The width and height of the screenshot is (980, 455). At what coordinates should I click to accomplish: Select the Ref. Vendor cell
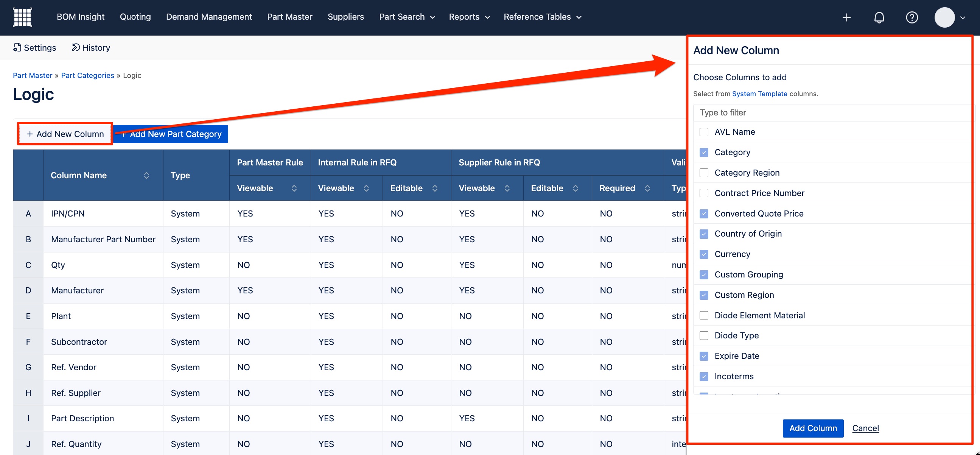[x=103, y=367]
